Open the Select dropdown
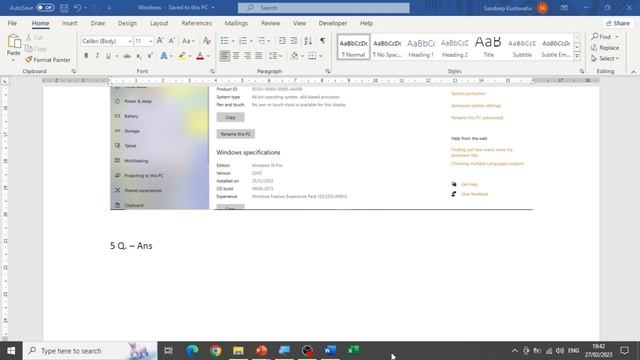This screenshot has width=640, height=360. point(605,59)
